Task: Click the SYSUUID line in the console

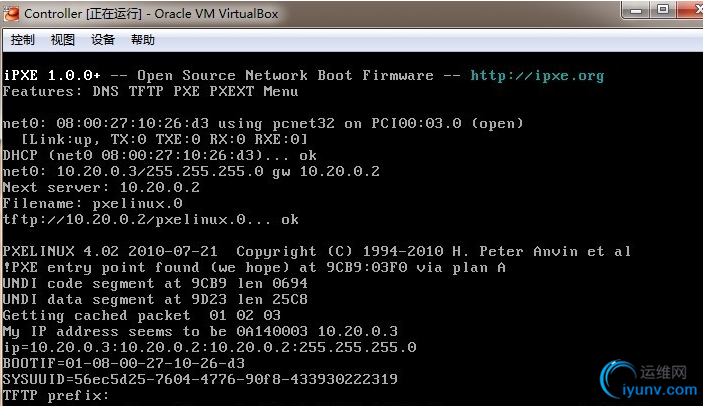Action: click(x=200, y=379)
